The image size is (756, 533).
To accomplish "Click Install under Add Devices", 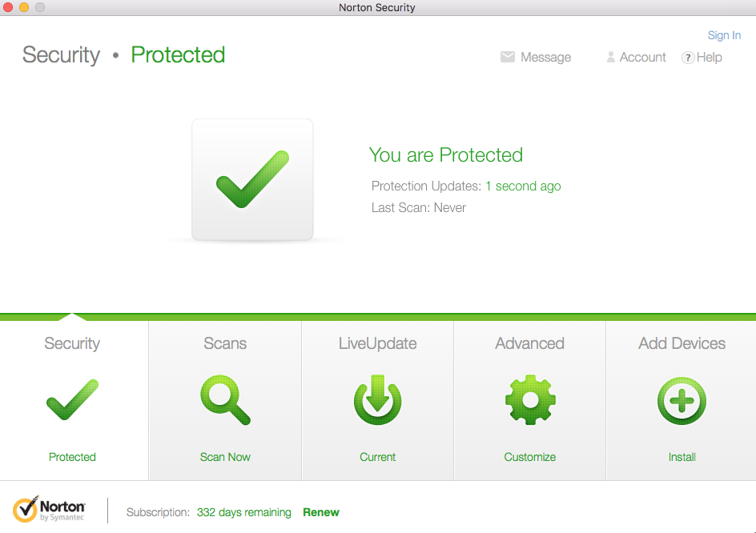I will (682, 457).
